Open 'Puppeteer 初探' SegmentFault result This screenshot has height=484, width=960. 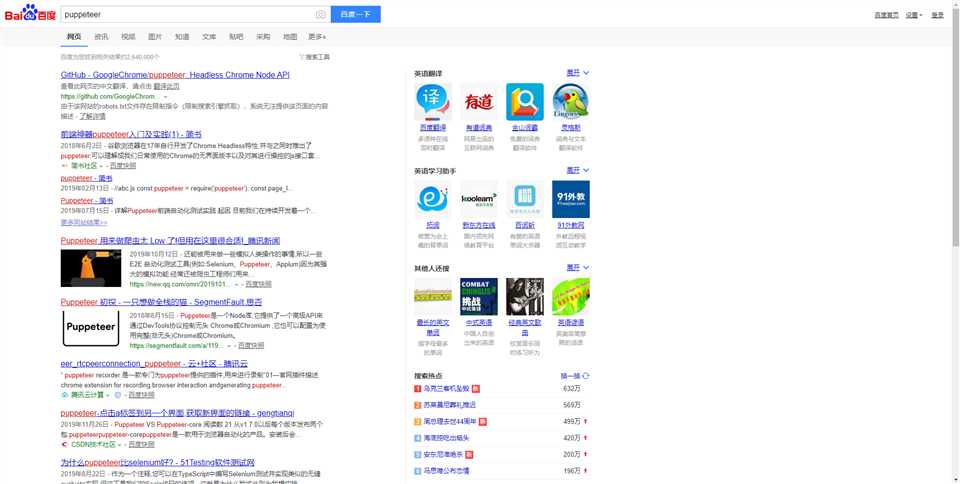[161, 302]
